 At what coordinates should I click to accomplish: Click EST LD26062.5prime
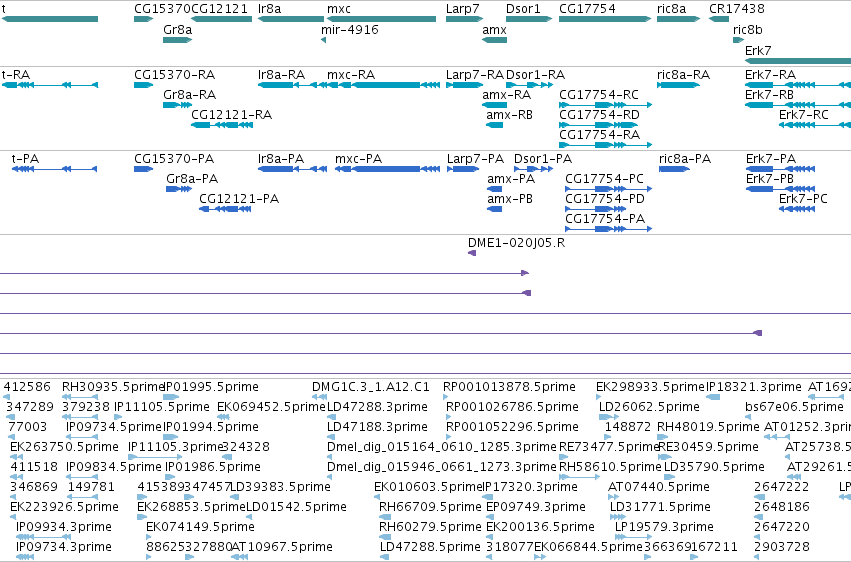coord(609,417)
